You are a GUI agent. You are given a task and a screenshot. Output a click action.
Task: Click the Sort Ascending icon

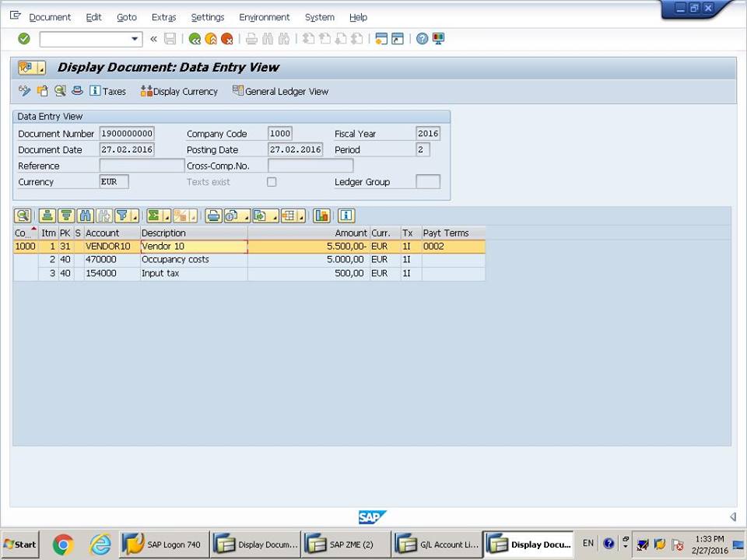(47, 215)
